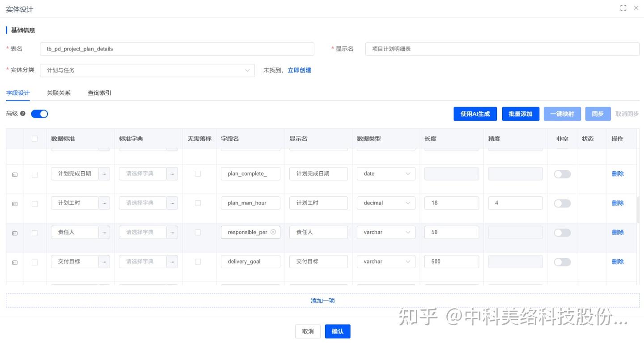This screenshot has width=644, height=343.
Task: Click the table vertical scrollbar thumb
Action: [x=638, y=210]
